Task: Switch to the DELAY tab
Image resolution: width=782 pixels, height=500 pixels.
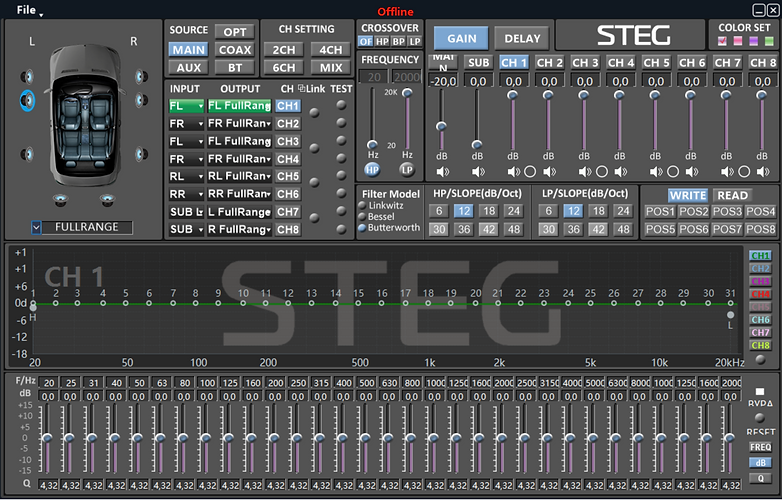Action: tap(522, 38)
